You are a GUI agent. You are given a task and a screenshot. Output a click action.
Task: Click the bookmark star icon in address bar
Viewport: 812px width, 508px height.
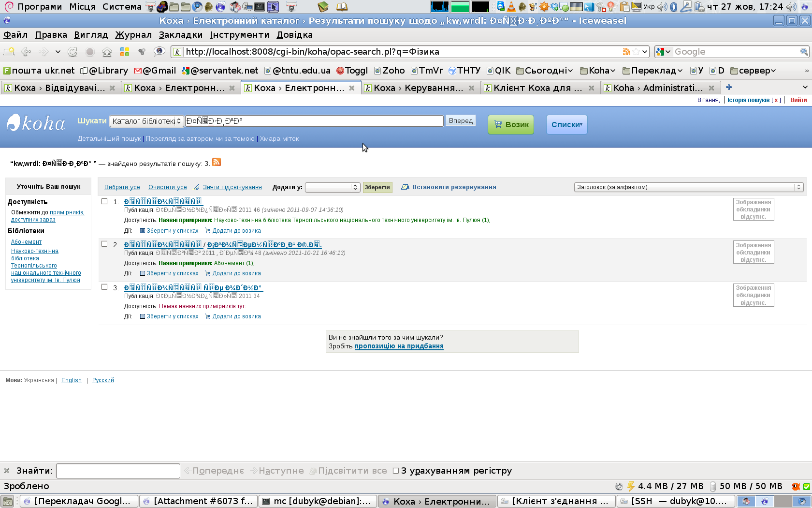tap(636, 52)
